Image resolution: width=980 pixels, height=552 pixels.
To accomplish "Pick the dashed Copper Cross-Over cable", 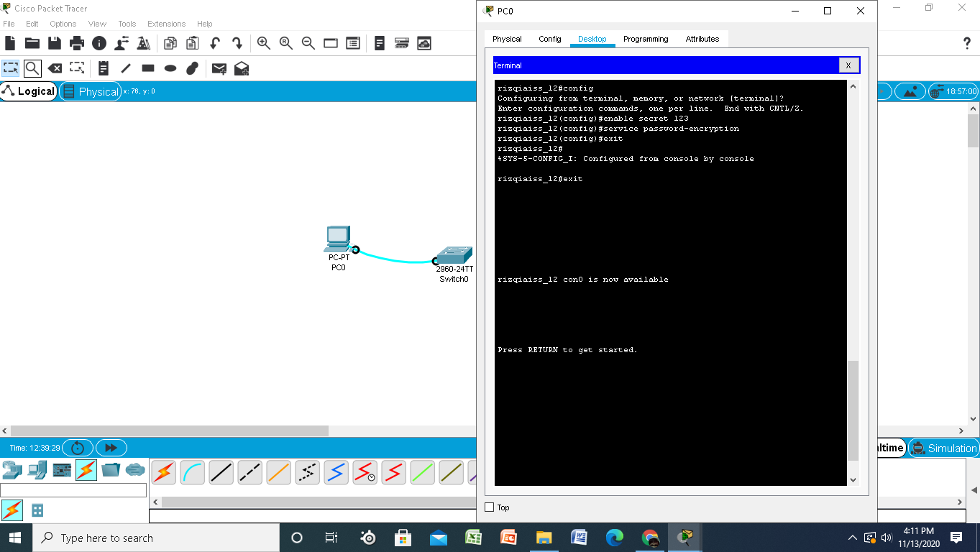I will (x=250, y=472).
